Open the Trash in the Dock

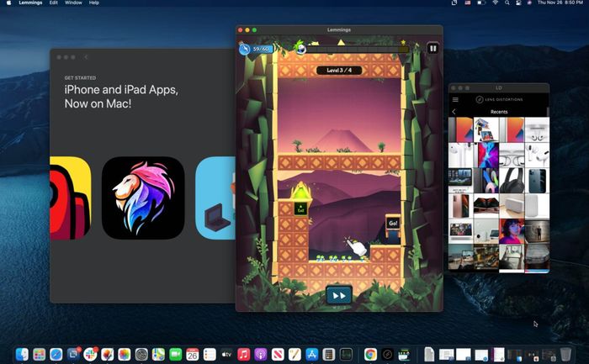[565, 354]
